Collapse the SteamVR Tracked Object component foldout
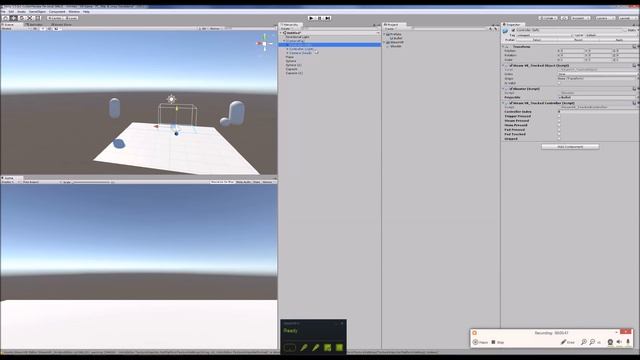Screen dimensions: 640x360 click(x=504, y=65)
